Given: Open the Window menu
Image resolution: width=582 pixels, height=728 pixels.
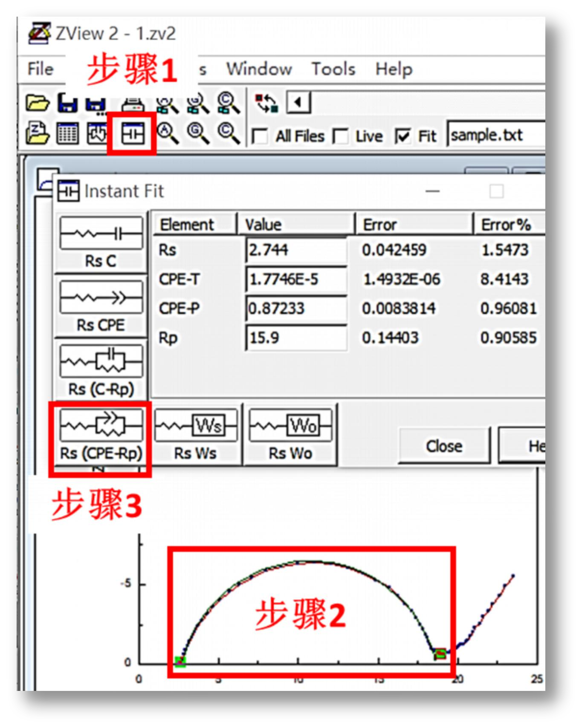Looking at the screenshot, I should pos(259,69).
